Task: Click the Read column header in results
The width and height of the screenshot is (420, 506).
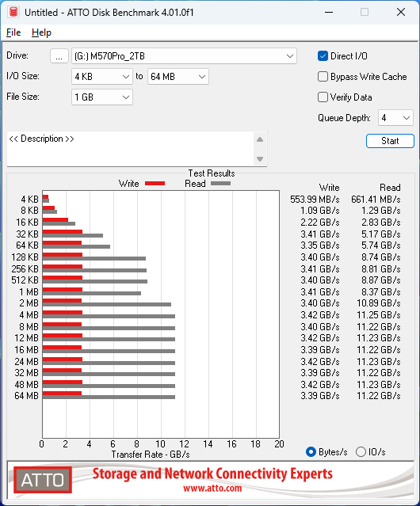Action: coord(390,188)
